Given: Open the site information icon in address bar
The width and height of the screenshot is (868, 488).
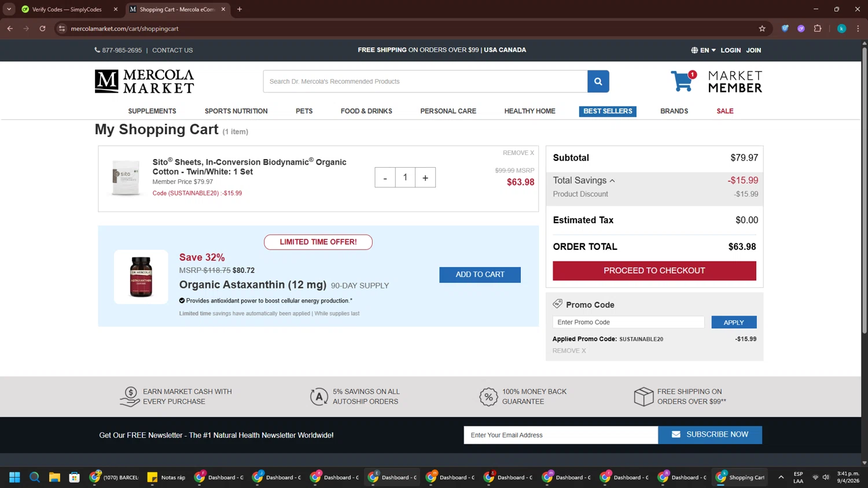Looking at the screenshot, I should 62,28.
